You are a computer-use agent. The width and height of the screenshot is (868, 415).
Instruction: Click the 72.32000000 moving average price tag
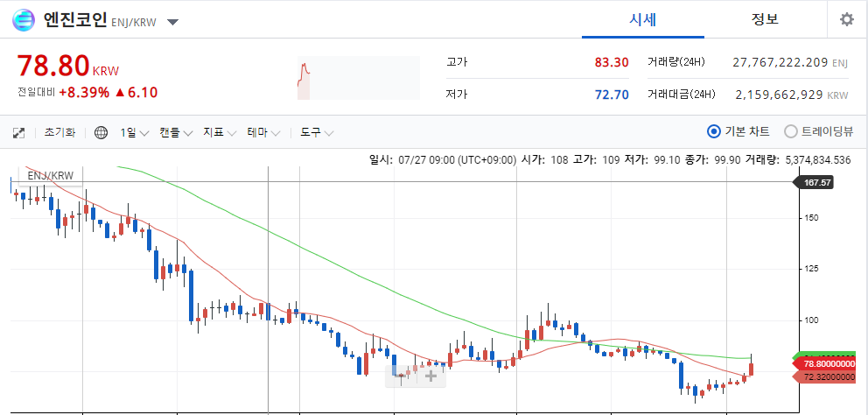[825, 376]
